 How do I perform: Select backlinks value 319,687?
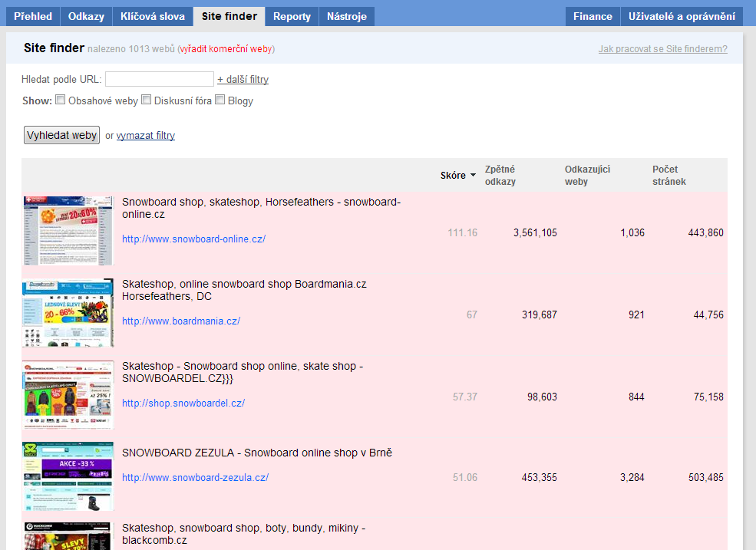[539, 315]
